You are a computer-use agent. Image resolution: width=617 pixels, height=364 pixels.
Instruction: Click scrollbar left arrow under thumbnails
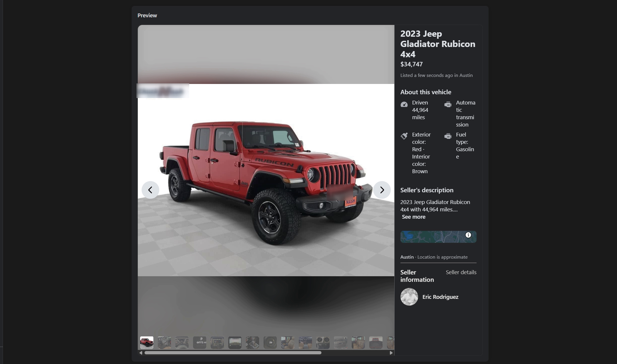tap(141, 353)
